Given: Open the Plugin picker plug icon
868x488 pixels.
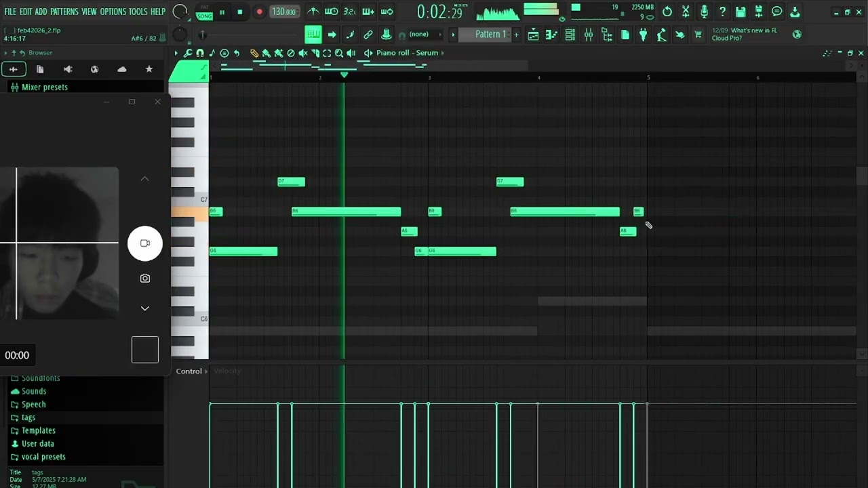Looking at the screenshot, I should click(643, 35).
